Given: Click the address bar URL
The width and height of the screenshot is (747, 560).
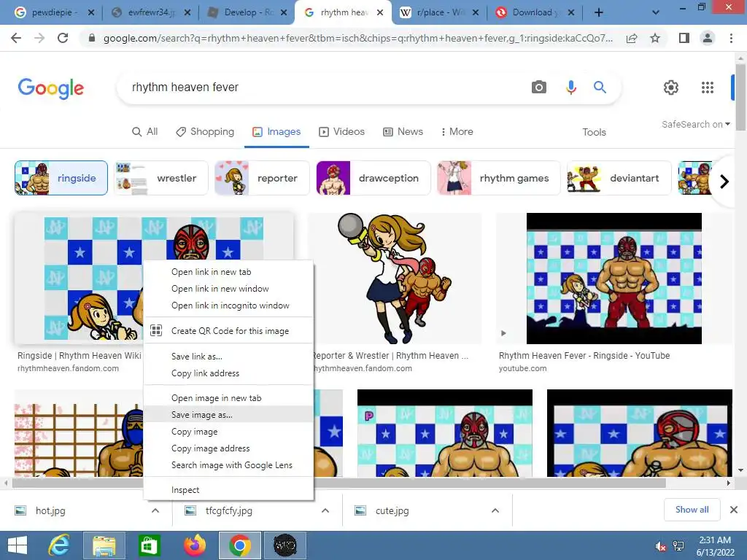Looking at the screenshot, I should [x=357, y=38].
